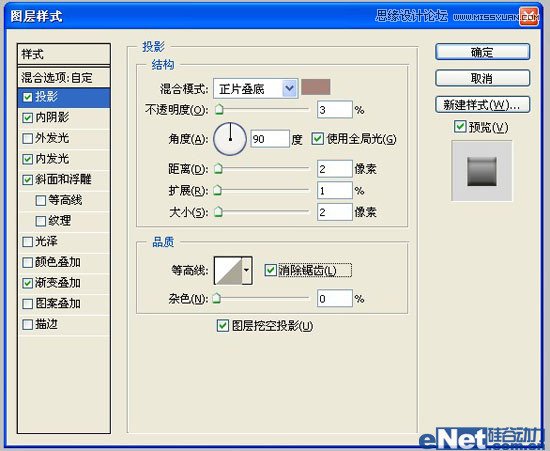The height and width of the screenshot is (451, 550).
Task: Click the 取消 button
Action: (483, 78)
